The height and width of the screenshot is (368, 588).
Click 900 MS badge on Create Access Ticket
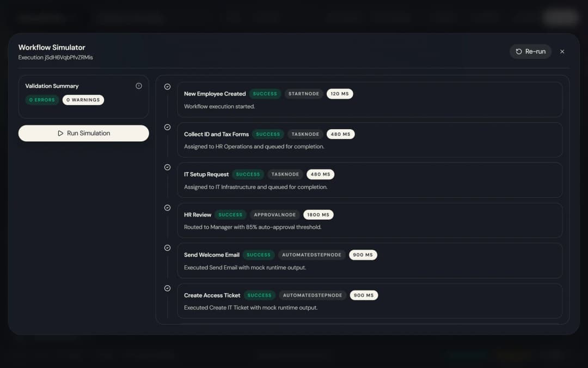(x=364, y=295)
